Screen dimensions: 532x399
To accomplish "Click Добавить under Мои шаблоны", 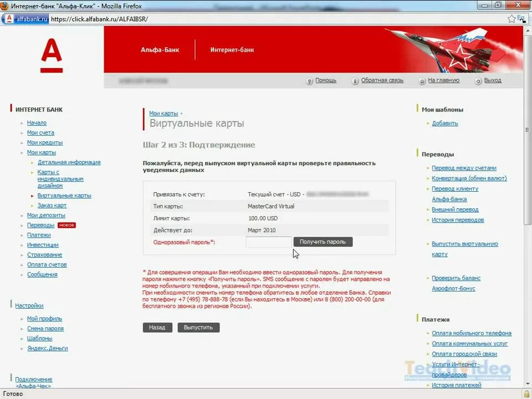I will pos(445,123).
